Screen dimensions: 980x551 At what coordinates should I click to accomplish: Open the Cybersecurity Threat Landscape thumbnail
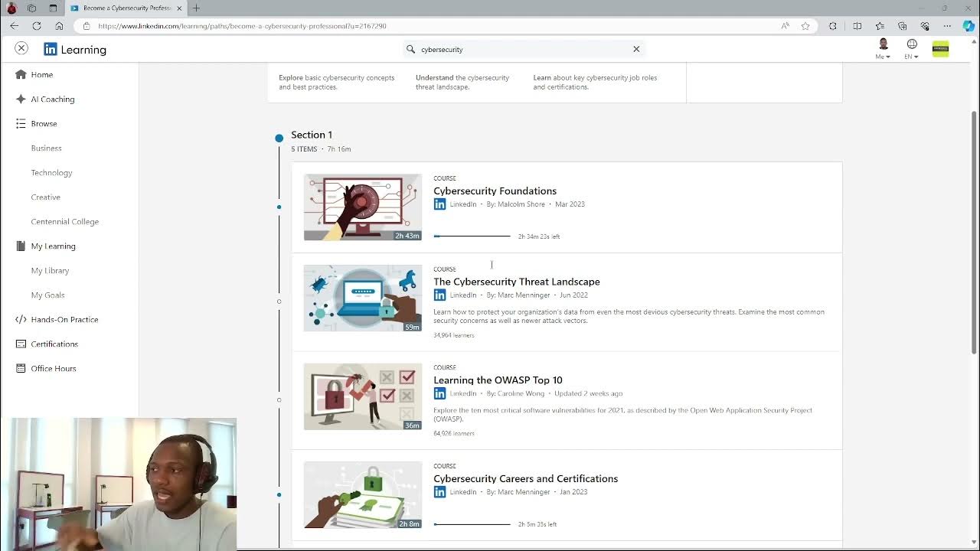363,298
